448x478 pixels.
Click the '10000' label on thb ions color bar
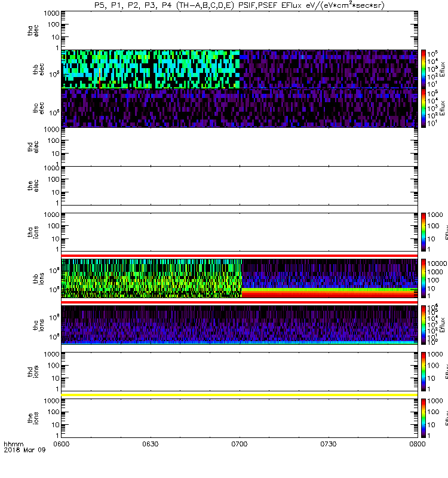[x=437, y=263]
